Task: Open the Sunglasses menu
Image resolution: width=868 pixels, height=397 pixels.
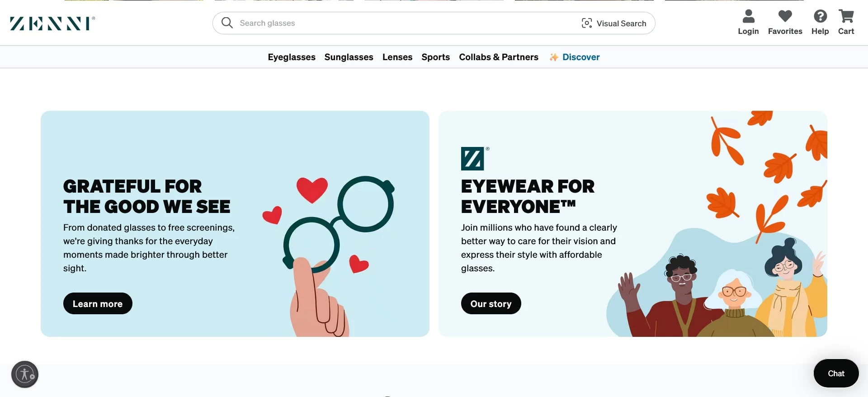Action: pos(349,57)
